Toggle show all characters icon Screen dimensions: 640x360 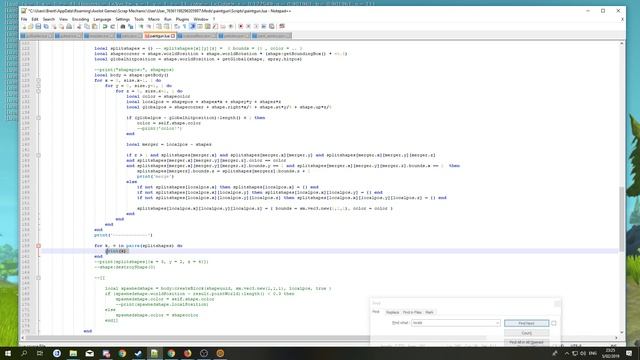pyautogui.click(x=184, y=27)
